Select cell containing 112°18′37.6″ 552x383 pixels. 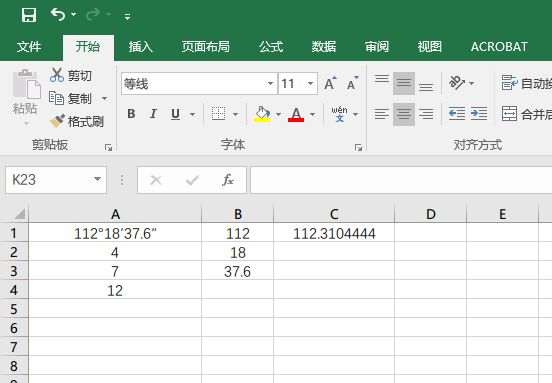[x=115, y=233]
